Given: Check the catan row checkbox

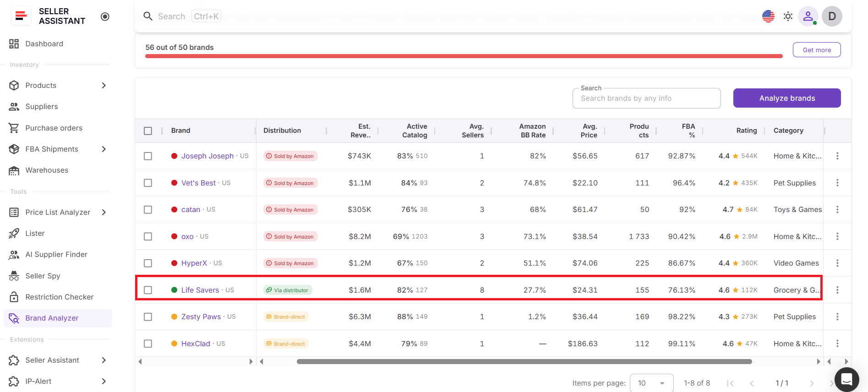Looking at the screenshot, I should point(148,210).
